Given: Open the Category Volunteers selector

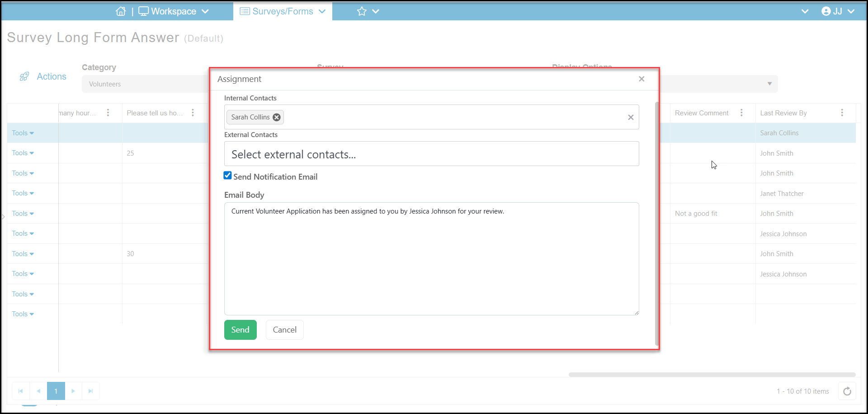Looking at the screenshot, I should 145,84.
